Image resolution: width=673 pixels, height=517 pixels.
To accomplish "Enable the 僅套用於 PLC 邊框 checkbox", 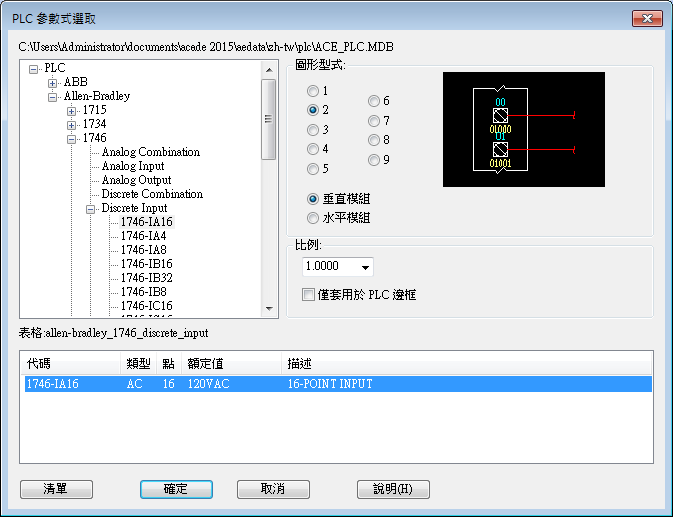I will coord(308,295).
